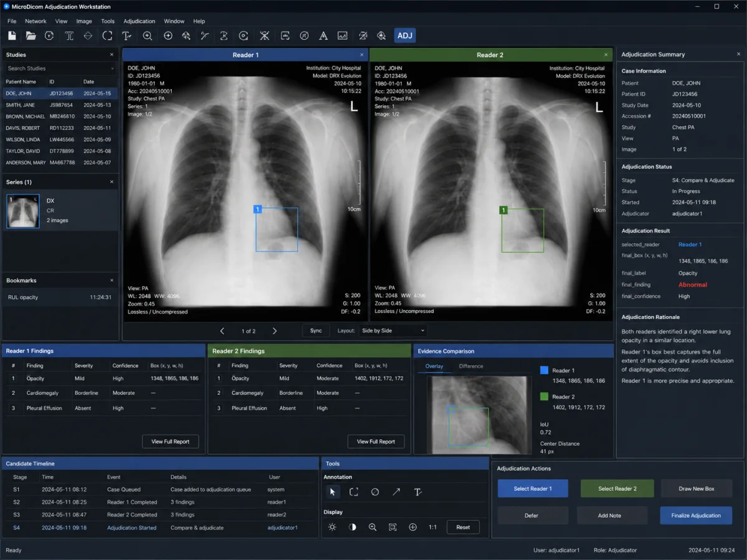Click the contrast half-circle display icon
Screen dimensions: 747x560
pyautogui.click(x=352, y=527)
